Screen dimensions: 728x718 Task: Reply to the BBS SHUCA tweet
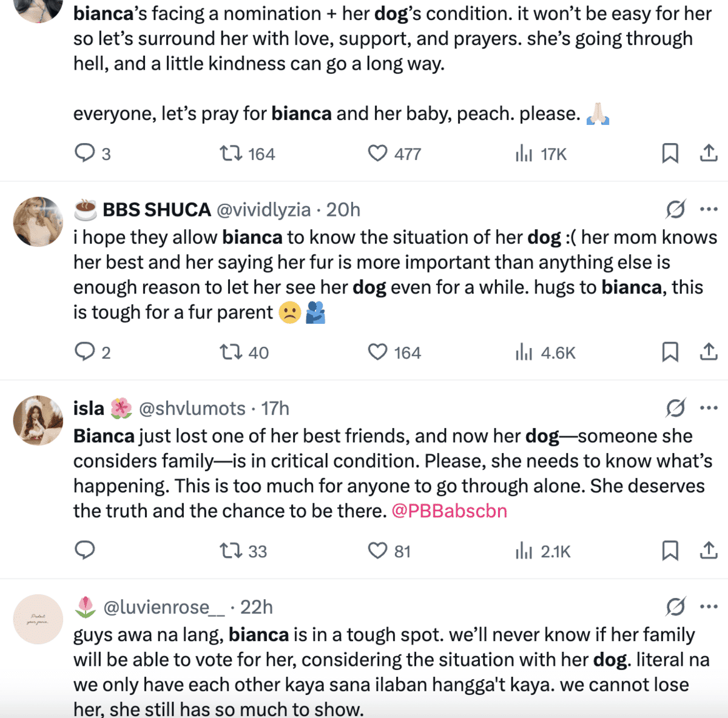tap(84, 352)
